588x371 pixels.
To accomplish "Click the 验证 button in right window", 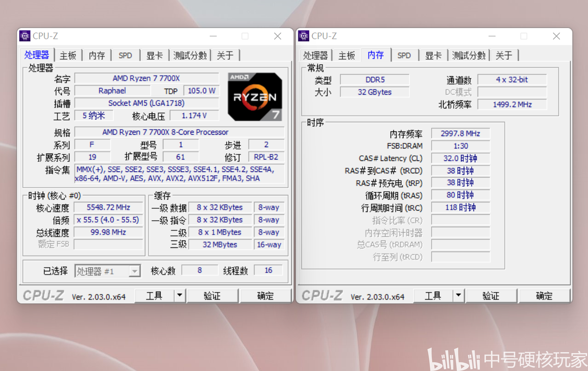I will 490,296.
